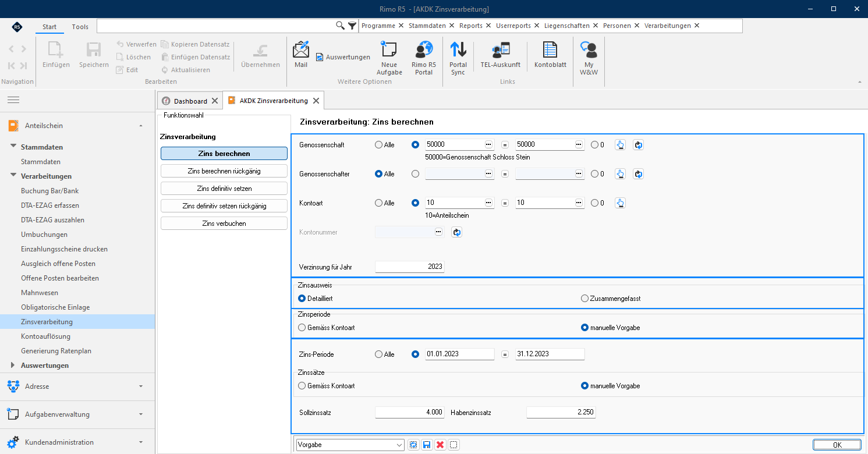Click Zins definitiv setzen button
Image resolution: width=868 pixels, height=454 pixels.
pos(224,189)
